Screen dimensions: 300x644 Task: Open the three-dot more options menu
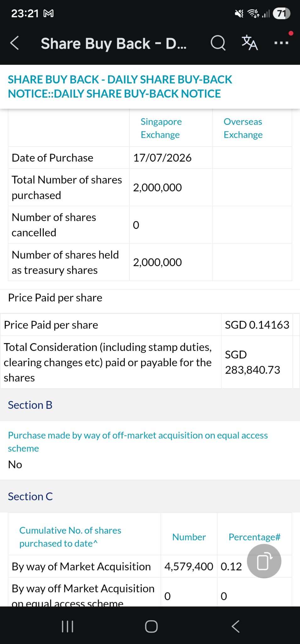(281, 43)
